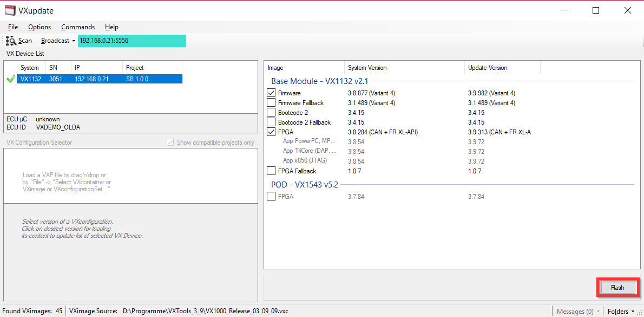
Task: Click the System Version column header
Action: tap(367, 68)
